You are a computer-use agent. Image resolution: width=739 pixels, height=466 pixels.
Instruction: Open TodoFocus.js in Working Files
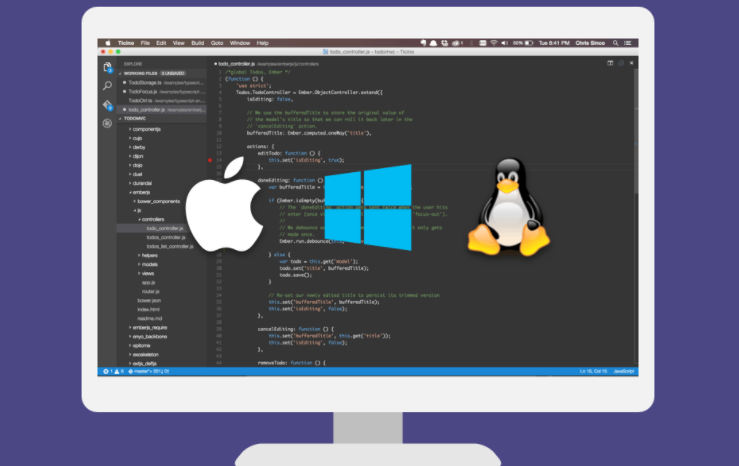pos(162,91)
